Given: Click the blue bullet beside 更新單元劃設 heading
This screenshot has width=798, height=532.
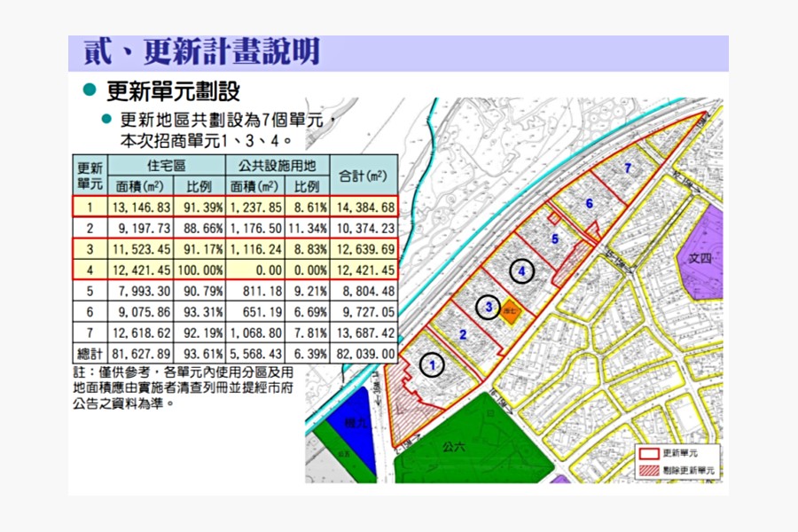Looking at the screenshot, I should pos(89,89).
